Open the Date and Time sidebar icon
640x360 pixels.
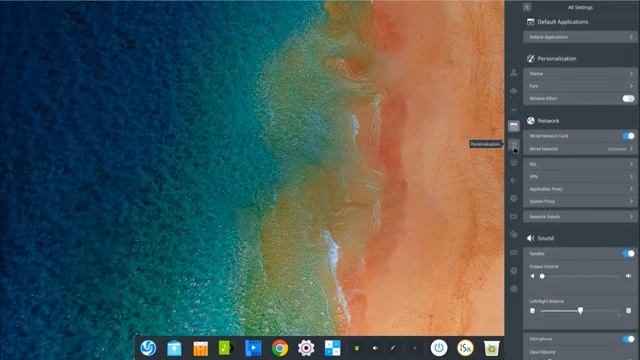(514, 198)
